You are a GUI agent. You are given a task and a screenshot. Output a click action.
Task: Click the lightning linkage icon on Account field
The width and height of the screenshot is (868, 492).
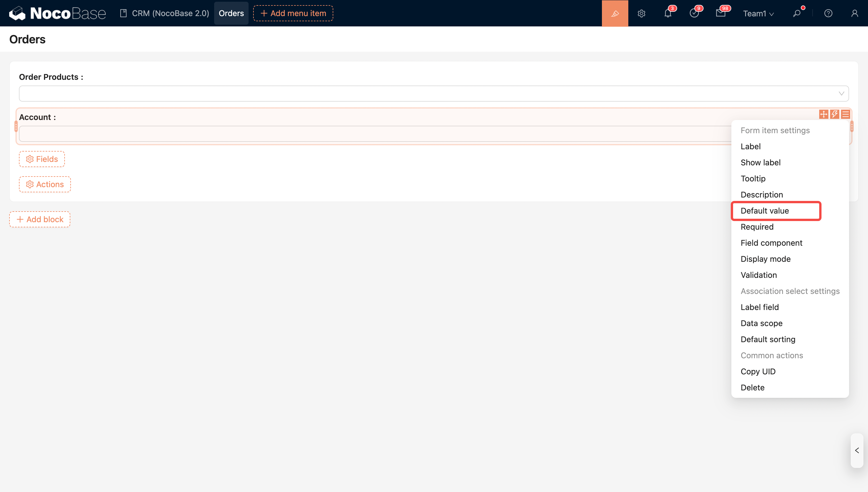834,114
